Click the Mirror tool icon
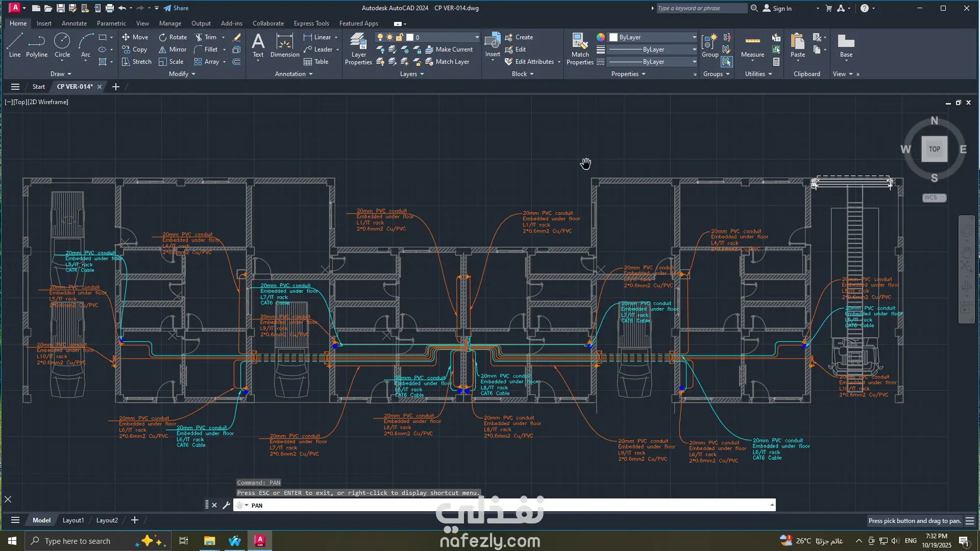The width and height of the screenshot is (980, 551). [x=163, y=49]
